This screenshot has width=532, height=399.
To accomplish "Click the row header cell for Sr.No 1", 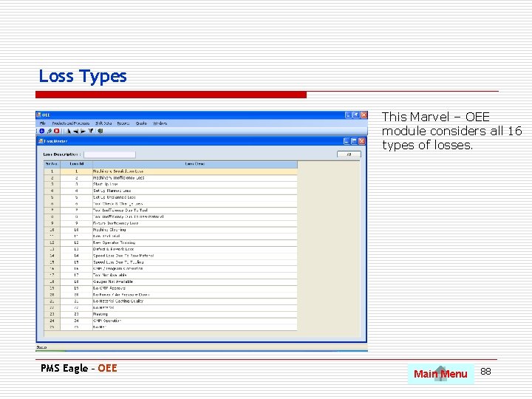I will point(52,171).
